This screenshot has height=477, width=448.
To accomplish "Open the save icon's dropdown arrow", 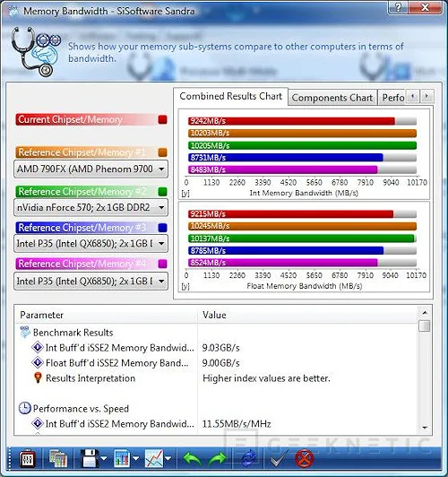I will point(104,458).
